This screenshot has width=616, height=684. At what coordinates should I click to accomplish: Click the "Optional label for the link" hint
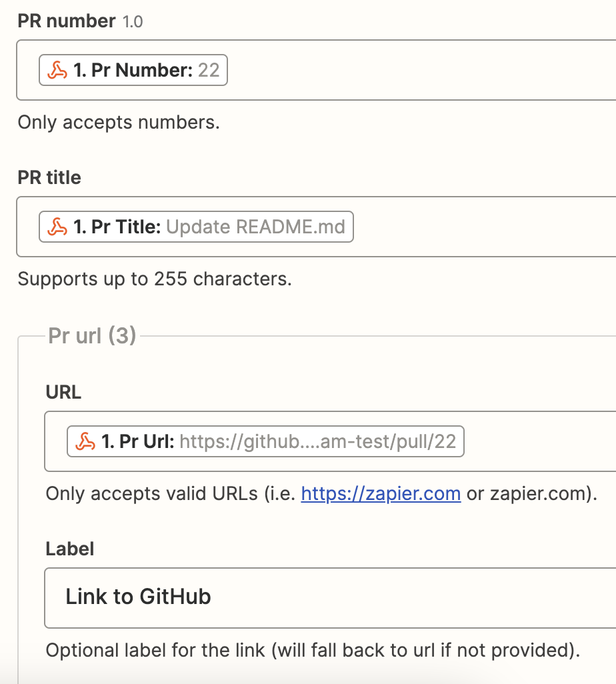click(x=313, y=650)
